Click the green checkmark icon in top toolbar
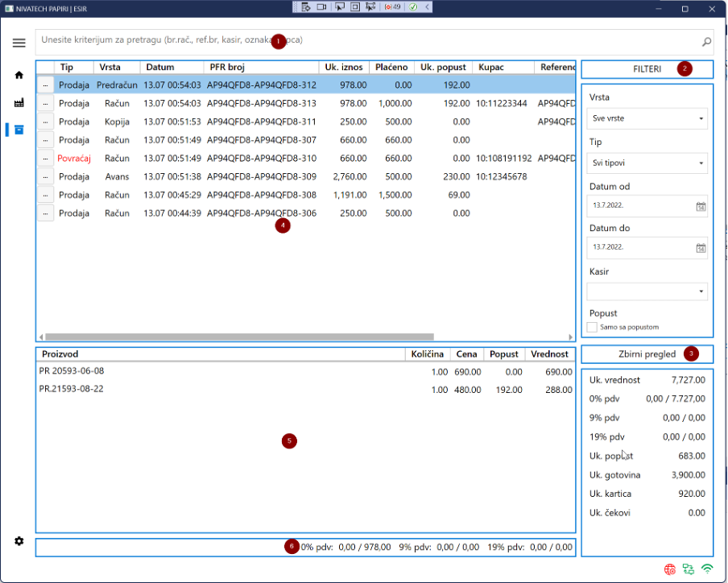Image resolution: width=728 pixels, height=583 pixels. coord(413,7)
